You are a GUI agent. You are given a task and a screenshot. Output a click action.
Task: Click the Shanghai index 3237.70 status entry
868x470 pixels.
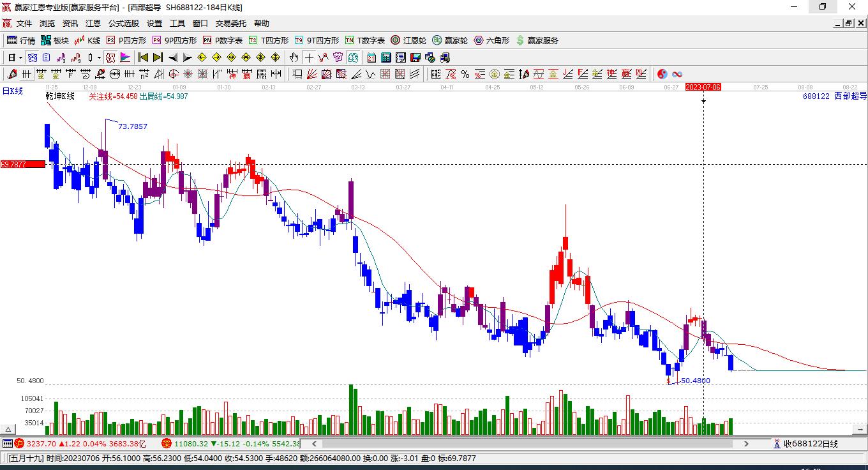80,444
